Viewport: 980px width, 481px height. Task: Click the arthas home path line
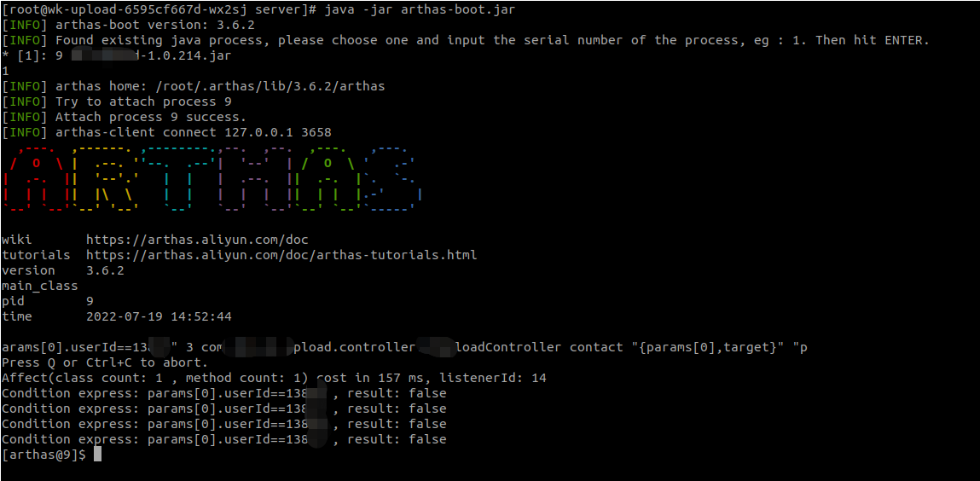coord(194,87)
